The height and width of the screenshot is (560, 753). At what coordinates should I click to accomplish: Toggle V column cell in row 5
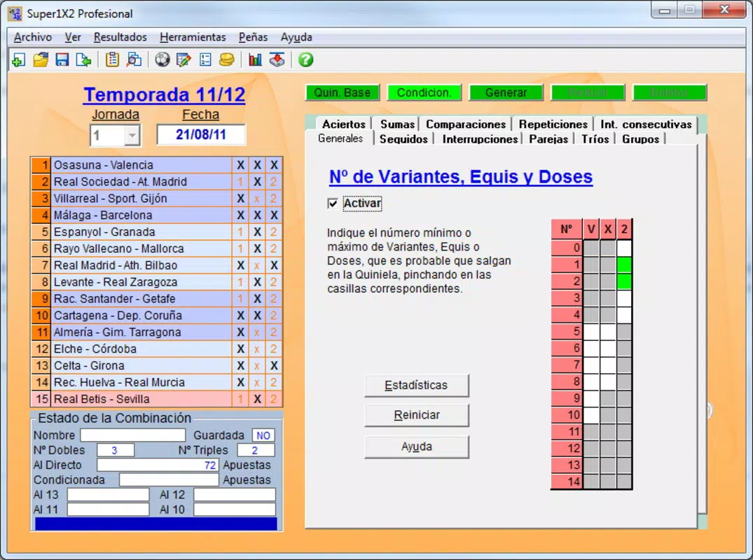(591, 332)
